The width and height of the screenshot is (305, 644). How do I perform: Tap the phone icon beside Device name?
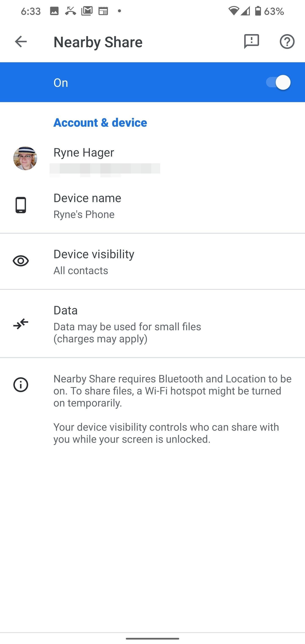click(x=21, y=205)
